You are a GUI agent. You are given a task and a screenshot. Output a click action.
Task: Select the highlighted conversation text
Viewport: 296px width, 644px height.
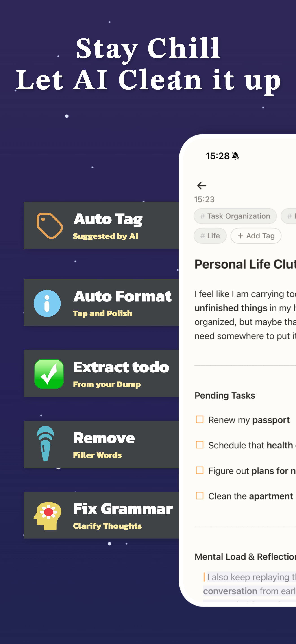pos(230,591)
